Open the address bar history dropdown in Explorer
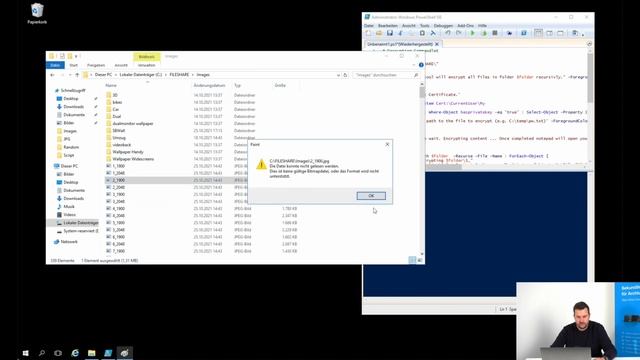This screenshot has height=360, width=640. coord(338,75)
